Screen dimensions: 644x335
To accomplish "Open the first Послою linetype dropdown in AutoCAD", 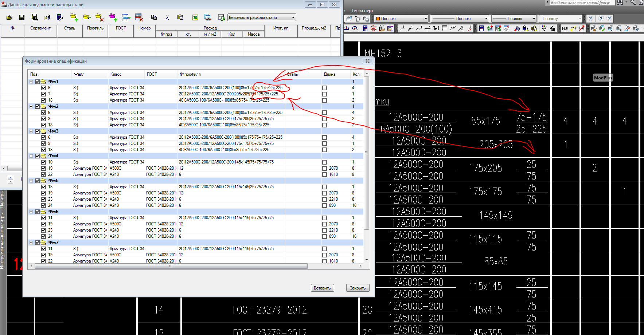I will pyautogui.click(x=460, y=19).
